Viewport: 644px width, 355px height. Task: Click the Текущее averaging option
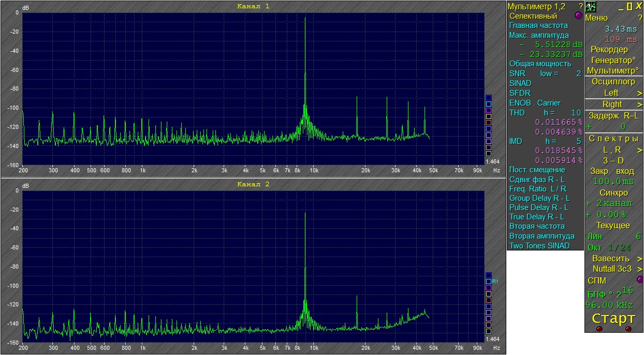(613, 226)
